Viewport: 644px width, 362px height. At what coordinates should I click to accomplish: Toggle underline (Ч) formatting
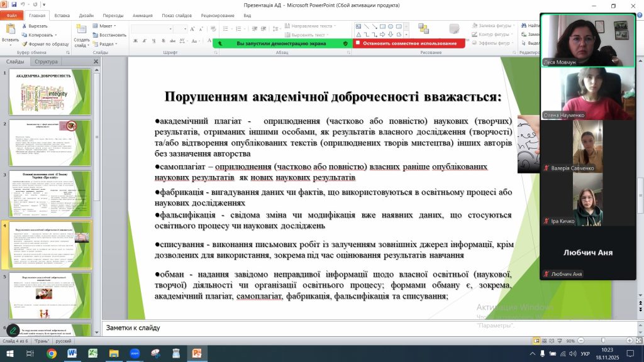(153, 41)
